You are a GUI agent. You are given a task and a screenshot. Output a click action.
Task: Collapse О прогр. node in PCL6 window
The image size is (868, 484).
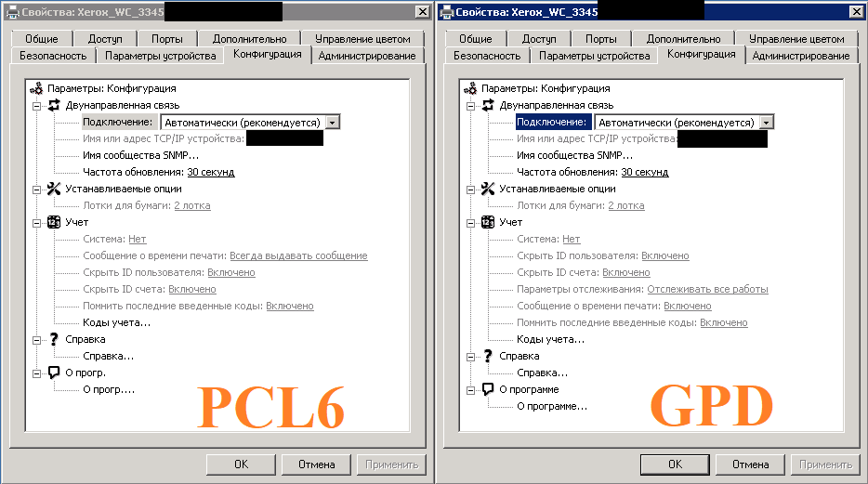click(36, 373)
